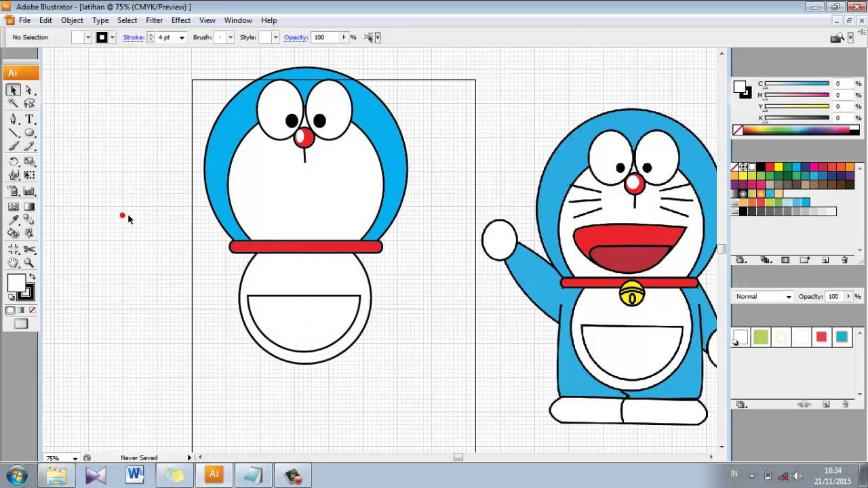Change the screen mode at toolbox bottom
Image resolution: width=868 pixels, height=488 pixels.
coord(21,324)
